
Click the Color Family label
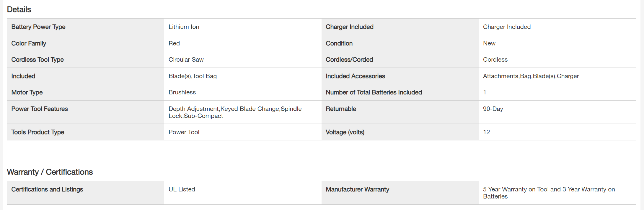[x=29, y=43]
